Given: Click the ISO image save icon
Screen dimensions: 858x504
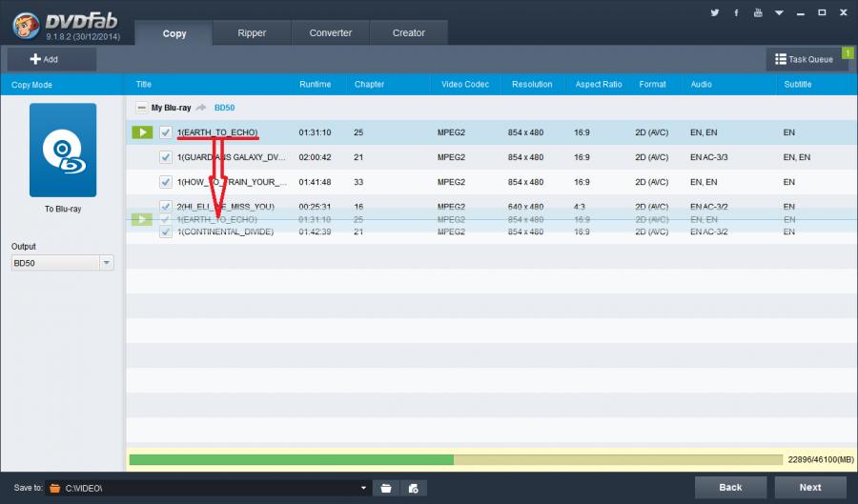Looking at the screenshot, I should tap(413, 488).
